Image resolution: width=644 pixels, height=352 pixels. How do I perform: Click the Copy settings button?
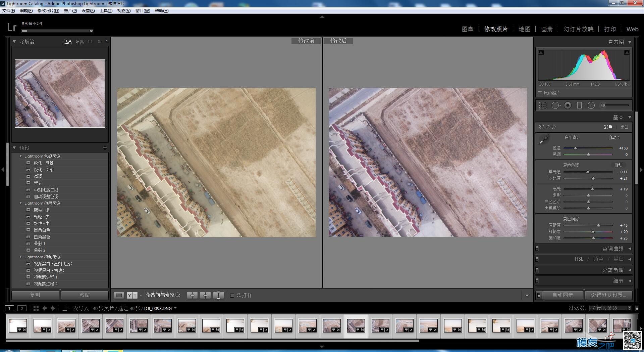point(35,295)
